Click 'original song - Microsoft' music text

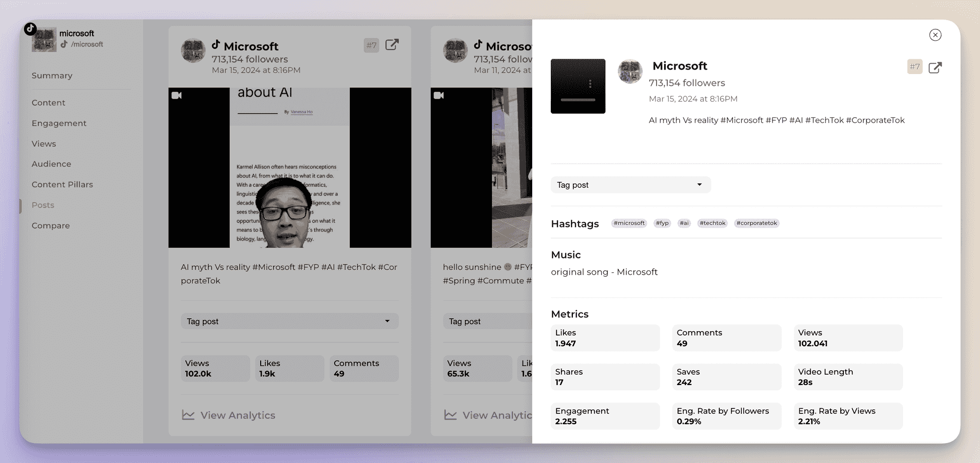pyautogui.click(x=604, y=272)
